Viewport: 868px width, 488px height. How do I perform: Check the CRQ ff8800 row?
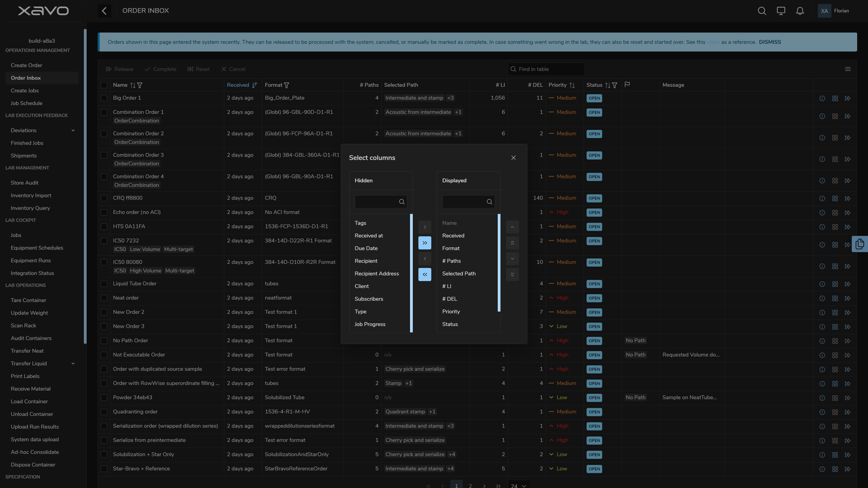click(x=104, y=198)
